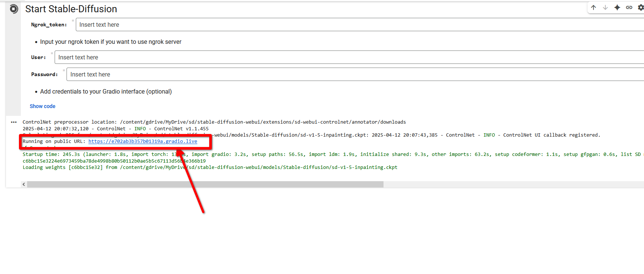Click the User field label
This screenshot has width=644, height=274.
pos(38,58)
